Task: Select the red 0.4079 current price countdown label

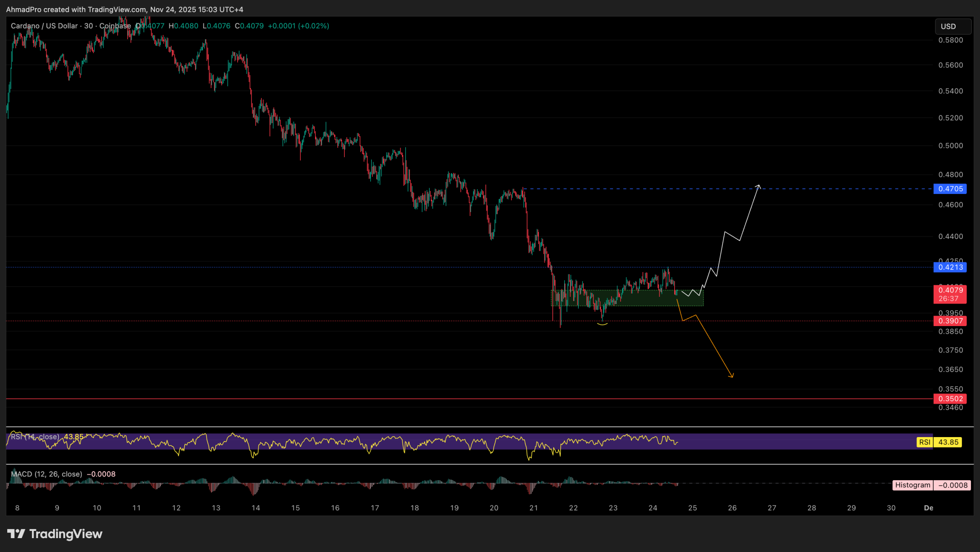Action: tap(949, 294)
